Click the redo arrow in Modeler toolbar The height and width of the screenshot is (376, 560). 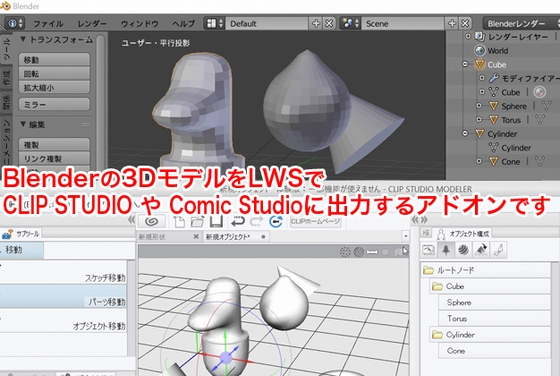pos(256,222)
